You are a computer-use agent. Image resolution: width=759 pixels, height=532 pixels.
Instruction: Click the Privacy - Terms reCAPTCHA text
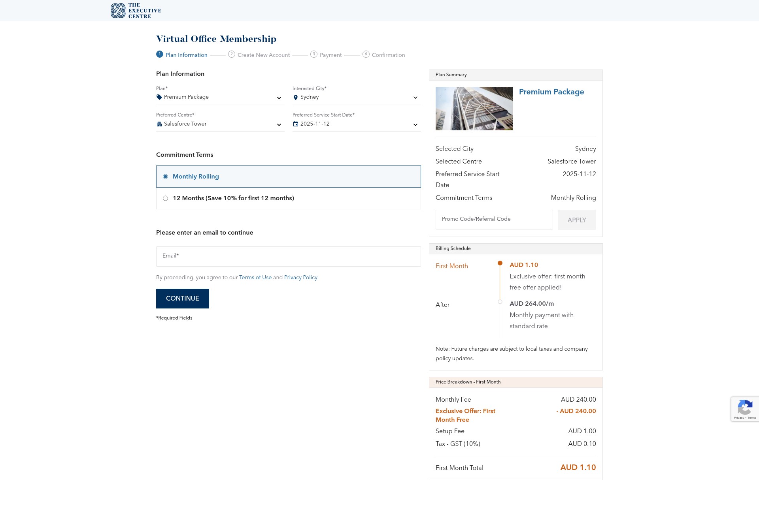pyautogui.click(x=745, y=418)
